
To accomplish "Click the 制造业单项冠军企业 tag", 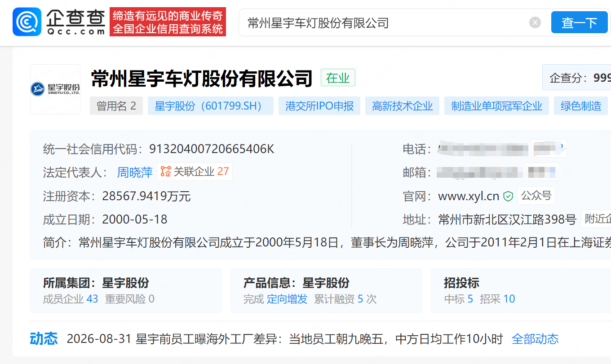I will (x=496, y=106).
